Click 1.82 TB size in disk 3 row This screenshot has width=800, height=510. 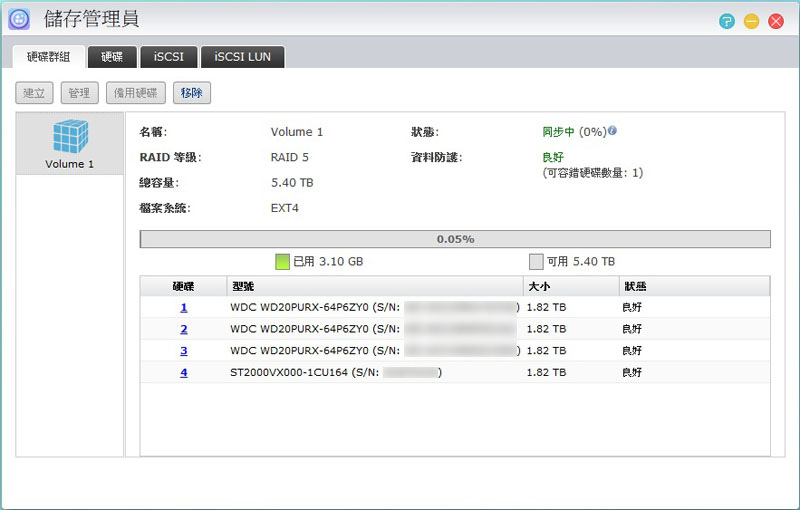pyautogui.click(x=546, y=351)
